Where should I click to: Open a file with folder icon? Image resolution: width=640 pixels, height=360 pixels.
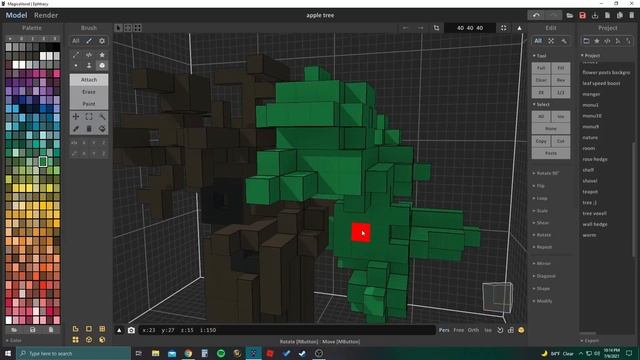point(570,16)
